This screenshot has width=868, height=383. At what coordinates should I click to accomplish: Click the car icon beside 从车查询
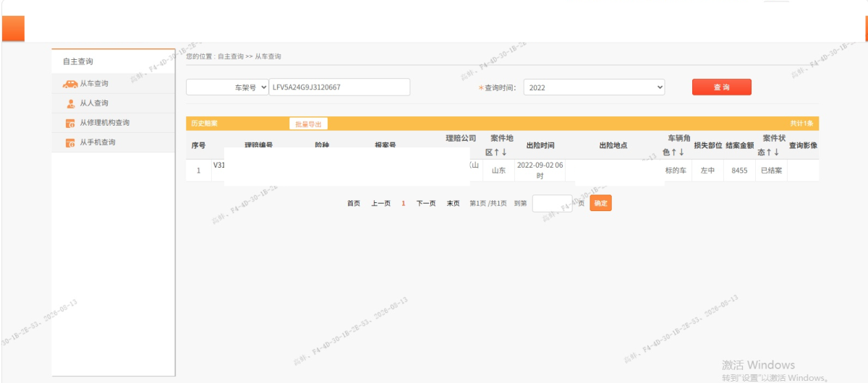tap(70, 84)
